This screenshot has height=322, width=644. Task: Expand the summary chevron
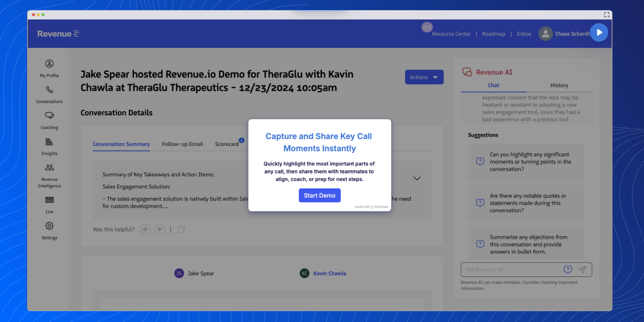point(417,179)
